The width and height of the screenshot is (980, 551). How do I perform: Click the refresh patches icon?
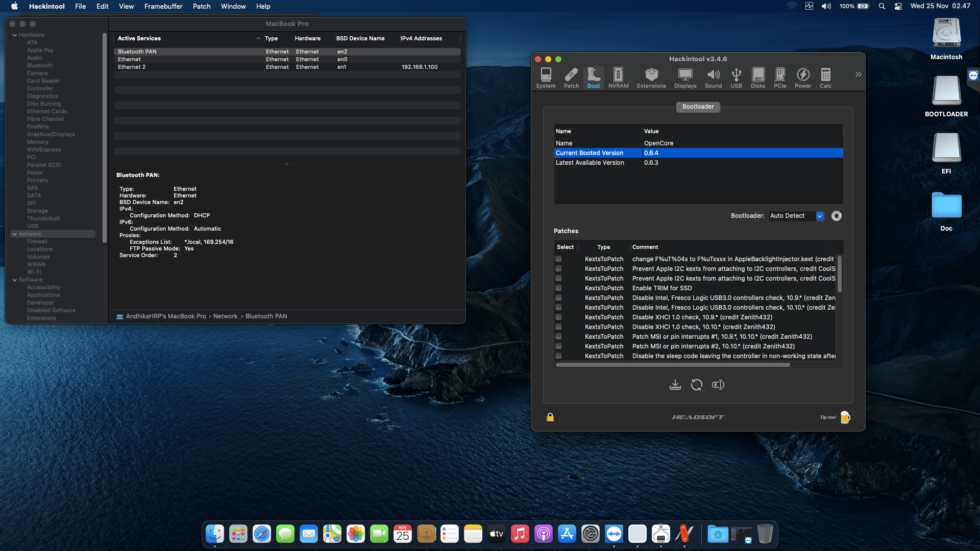tap(696, 385)
